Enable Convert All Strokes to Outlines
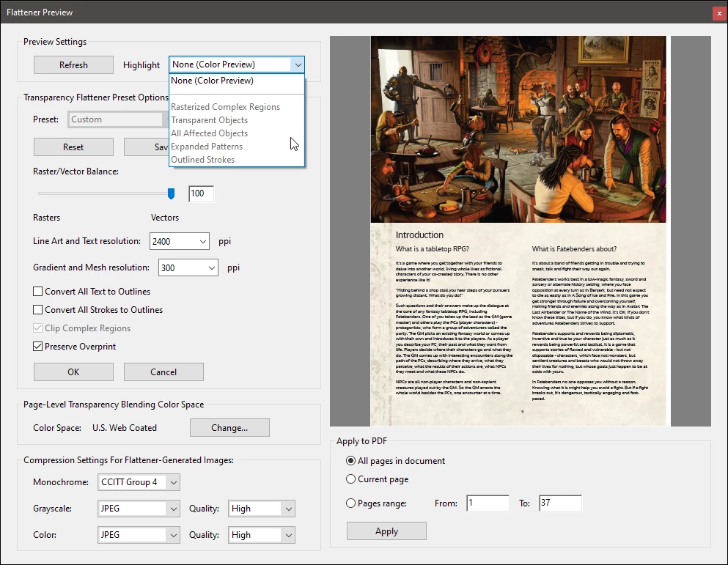The height and width of the screenshot is (565, 728). point(39,310)
